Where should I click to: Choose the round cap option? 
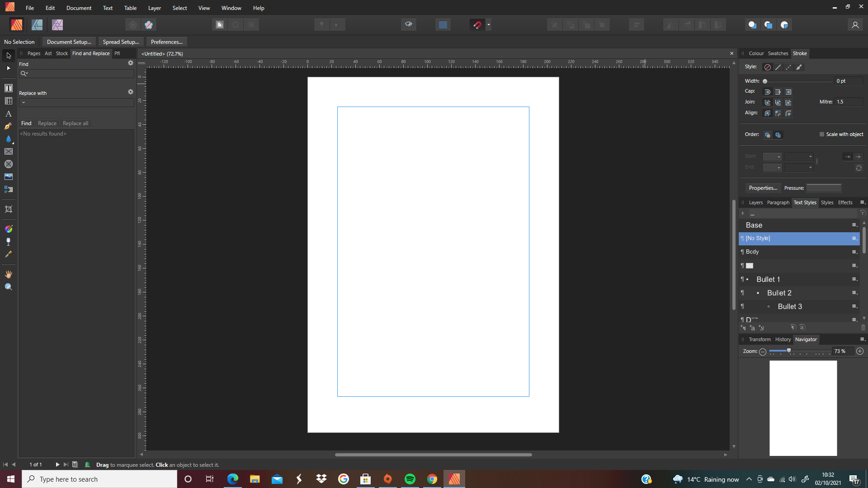pos(768,91)
